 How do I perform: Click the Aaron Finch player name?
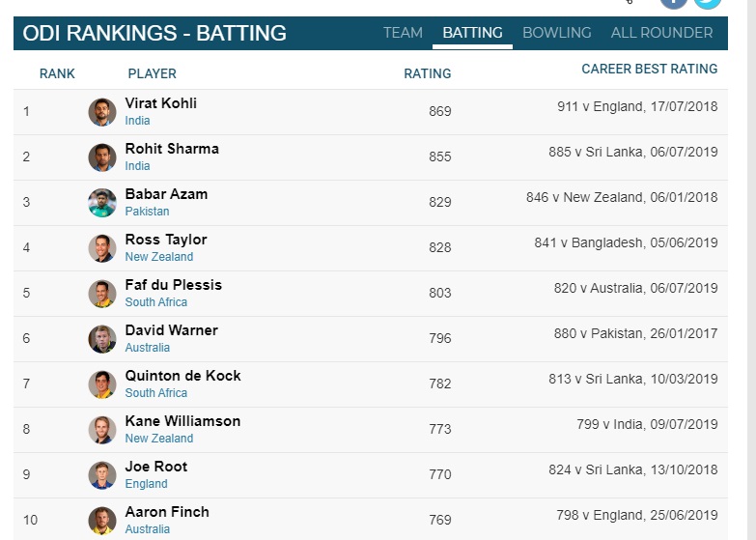click(x=167, y=512)
